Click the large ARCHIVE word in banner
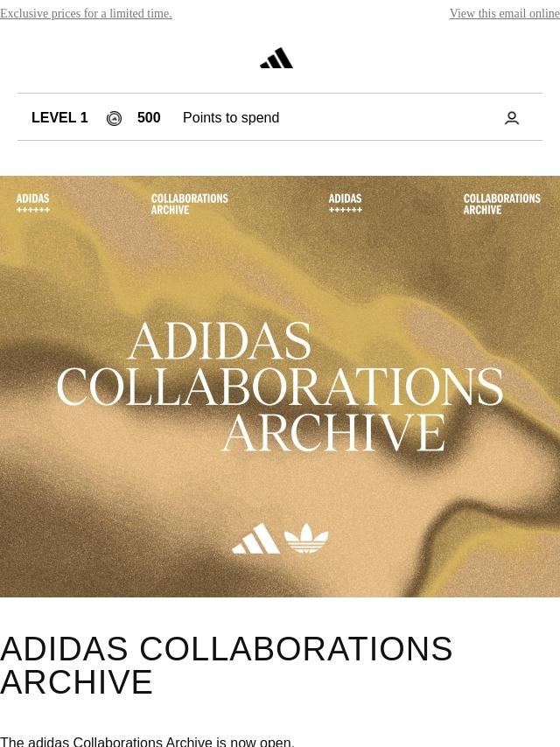Image resolution: width=560 pixels, height=747 pixels. pos(333,433)
